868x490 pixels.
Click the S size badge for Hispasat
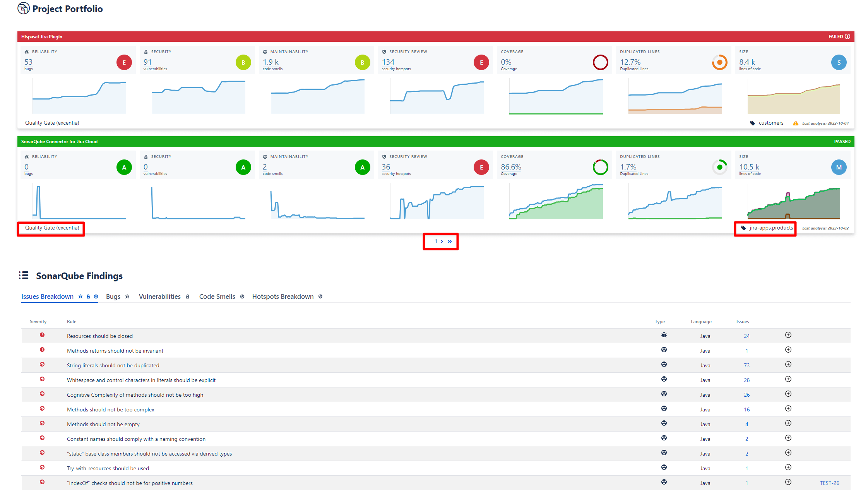click(x=839, y=62)
